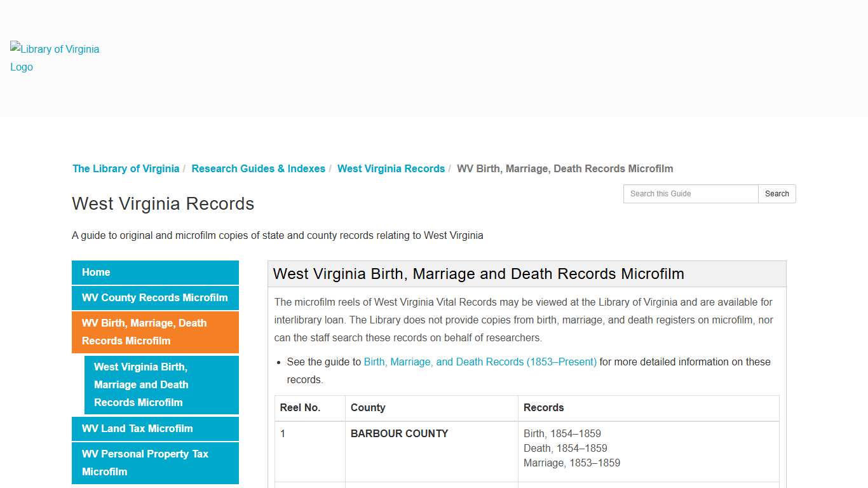The image size is (868, 488).
Task: Click inside the Search this Guide field
Action: click(690, 194)
